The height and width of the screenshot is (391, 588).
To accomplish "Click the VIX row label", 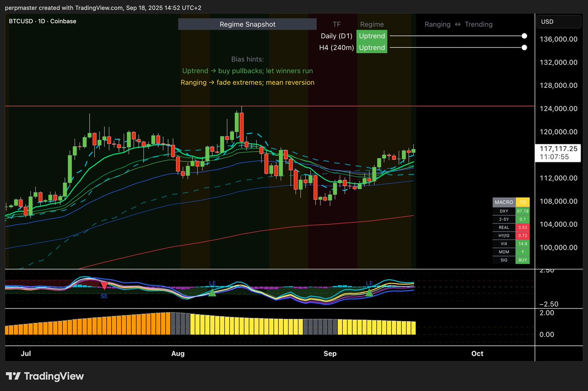I will pyautogui.click(x=504, y=243).
